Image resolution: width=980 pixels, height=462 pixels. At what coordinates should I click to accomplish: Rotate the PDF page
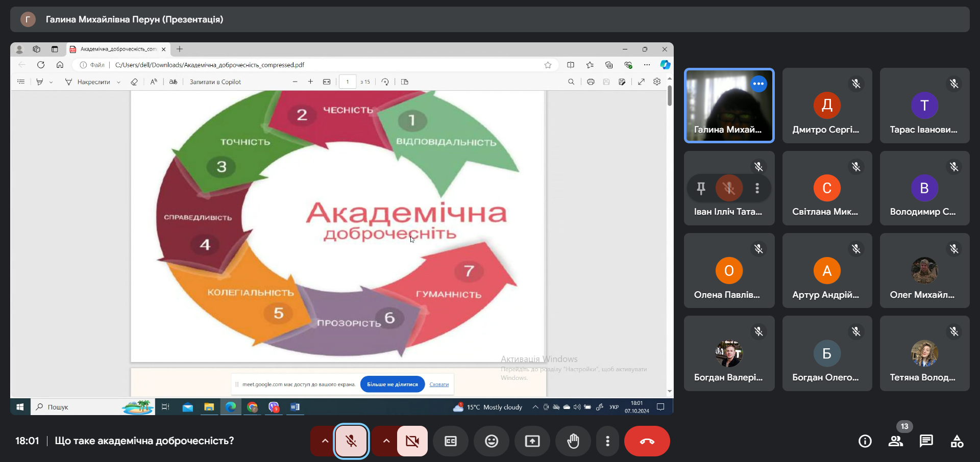385,82
